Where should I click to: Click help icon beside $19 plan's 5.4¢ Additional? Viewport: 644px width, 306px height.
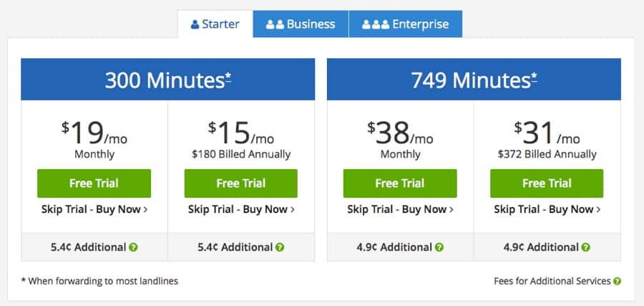pyautogui.click(x=133, y=247)
